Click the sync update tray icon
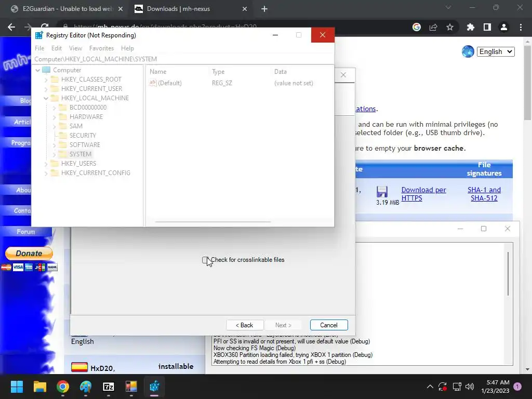Image resolution: width=532 pixels, height=399 pixels. pos(443,387)
